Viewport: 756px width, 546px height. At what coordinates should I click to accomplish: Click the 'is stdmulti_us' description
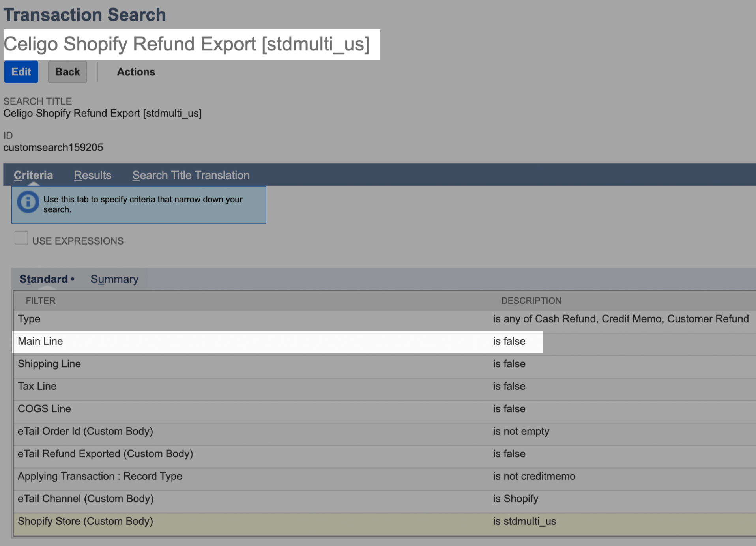point(524,522)
